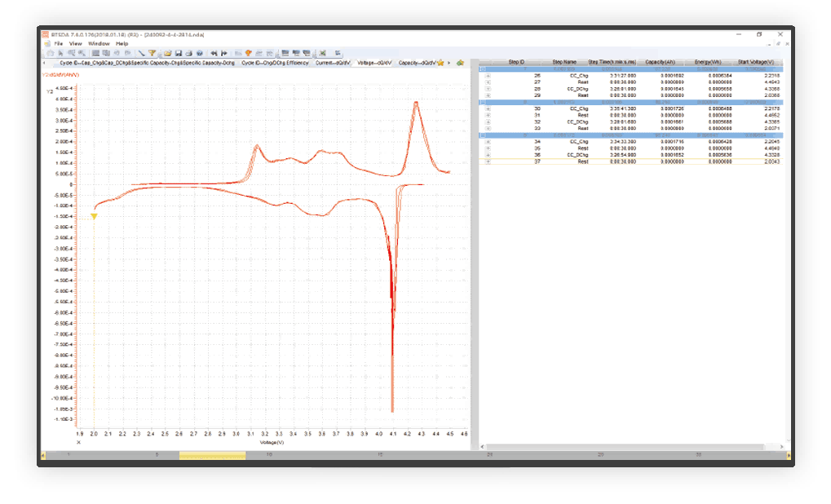Click the zoom in magnifier icon
Screen dimensions: 831x504
point(72,53)
